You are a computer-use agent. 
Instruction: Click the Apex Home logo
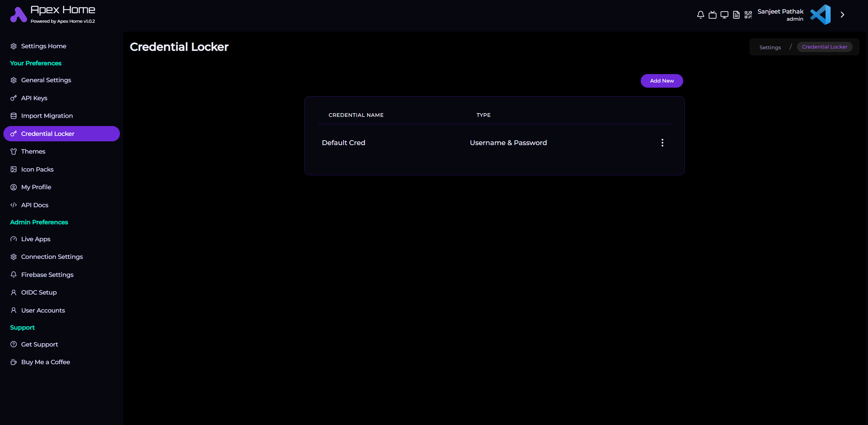[x=18, y=15]
